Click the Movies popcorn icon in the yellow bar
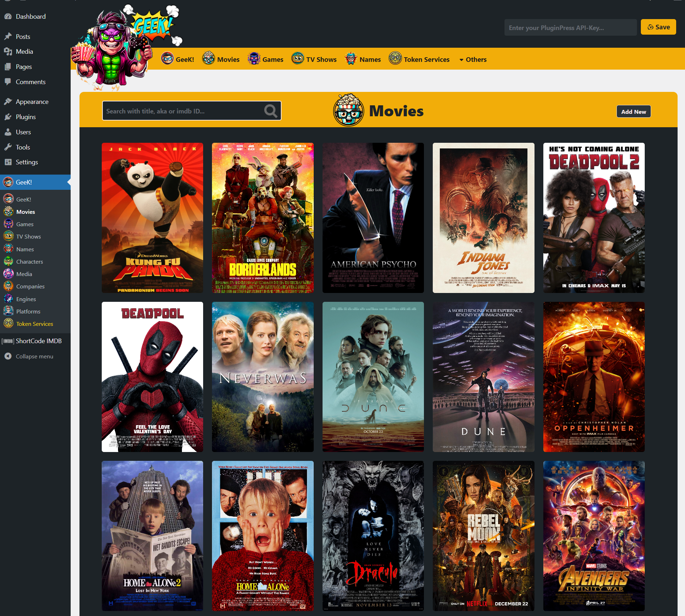This screenshot has width=685, height=616. click(208, 58)
